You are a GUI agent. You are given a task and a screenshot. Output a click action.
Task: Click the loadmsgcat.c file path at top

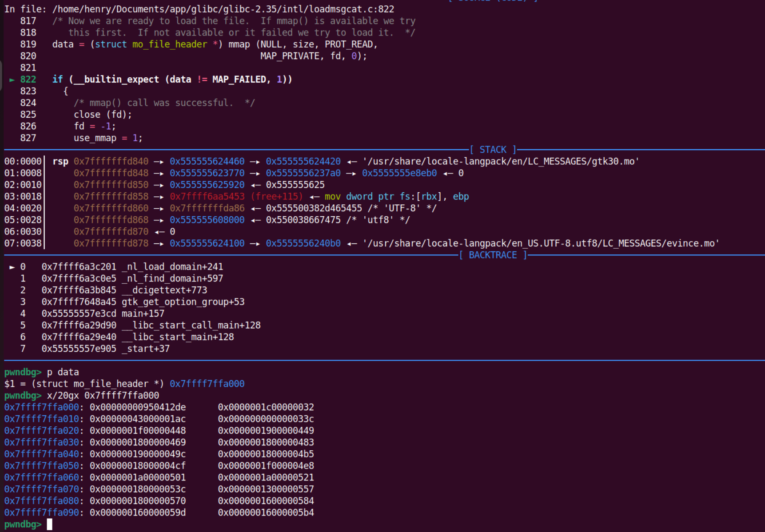pos(223,9)
